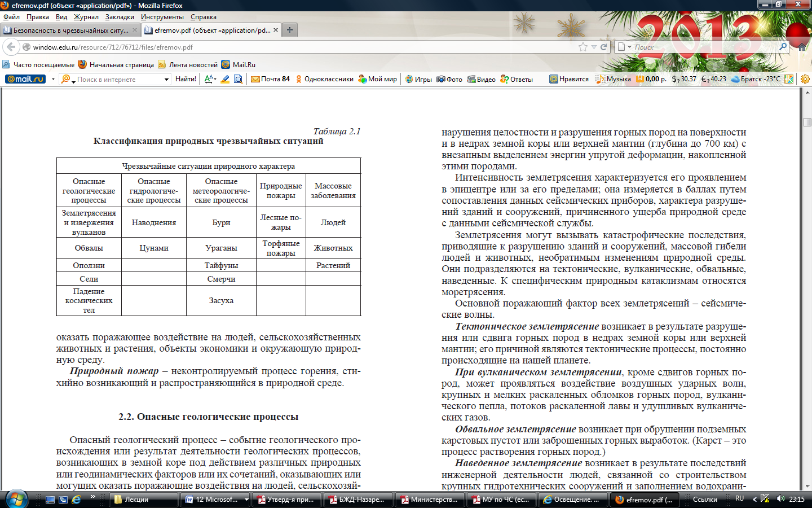Open Ответы on the Mail.ru toolbar
812x508 pixels.
(517, 79)
